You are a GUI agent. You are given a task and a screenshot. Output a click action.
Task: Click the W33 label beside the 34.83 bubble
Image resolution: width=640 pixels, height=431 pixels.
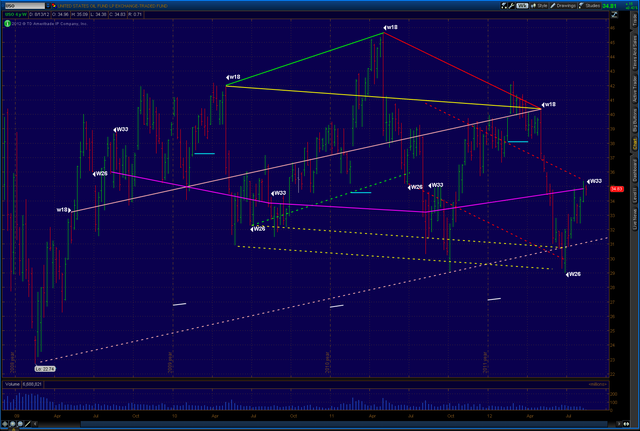pyautogui.click(x=594, y=181)
